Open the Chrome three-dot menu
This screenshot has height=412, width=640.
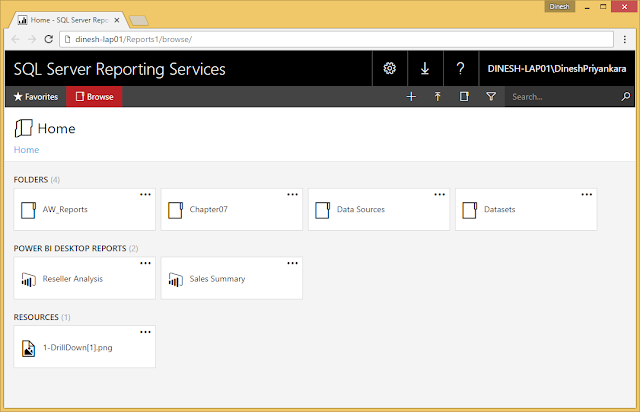point(624,39)
